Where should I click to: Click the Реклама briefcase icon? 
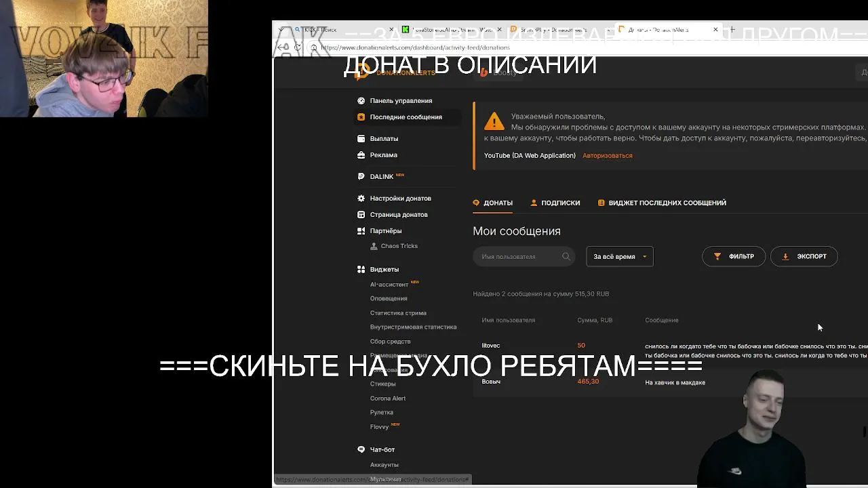pyautogui.click(x=361, y=155)
